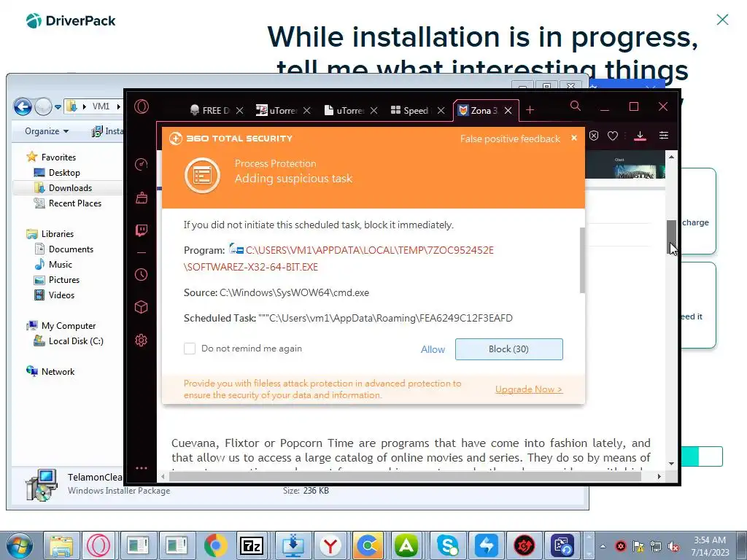Image resolution: width=747 pixels, height=560 pixels.
Task: Open the Organize dropdown in Explorer
Action: tap(47, 131)
